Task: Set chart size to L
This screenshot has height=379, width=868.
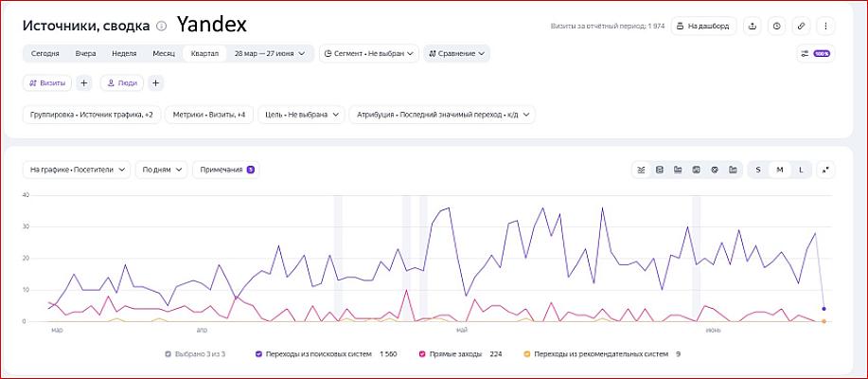Action: coord(801,170)
